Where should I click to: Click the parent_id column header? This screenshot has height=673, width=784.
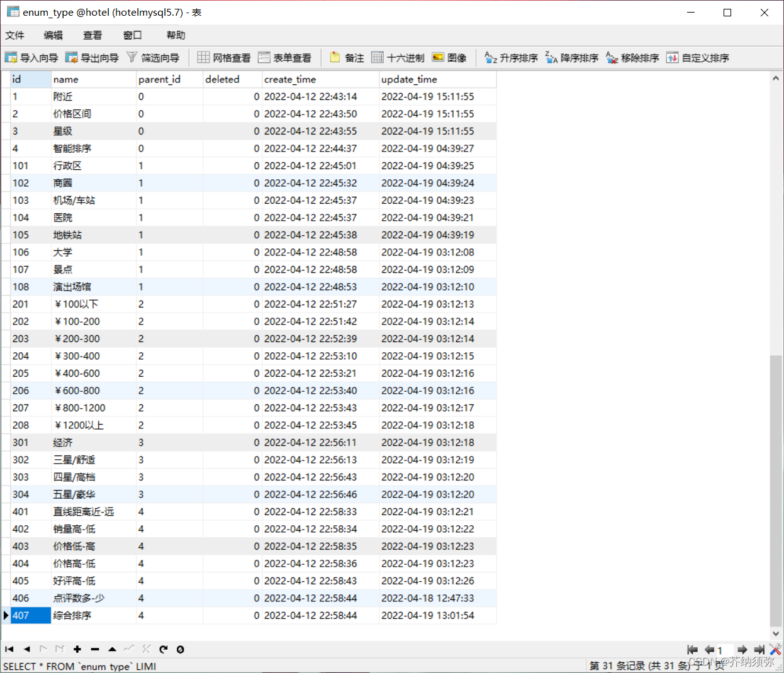point(170,79)
